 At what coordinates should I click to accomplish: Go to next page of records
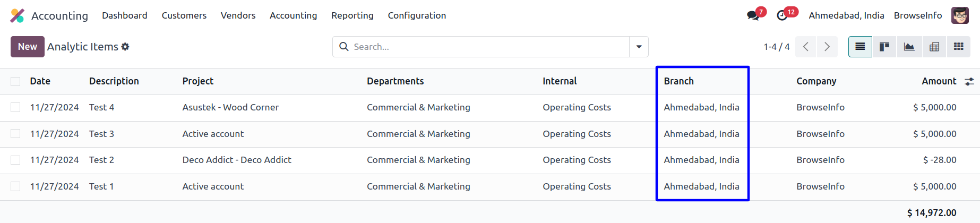(827, 47)
